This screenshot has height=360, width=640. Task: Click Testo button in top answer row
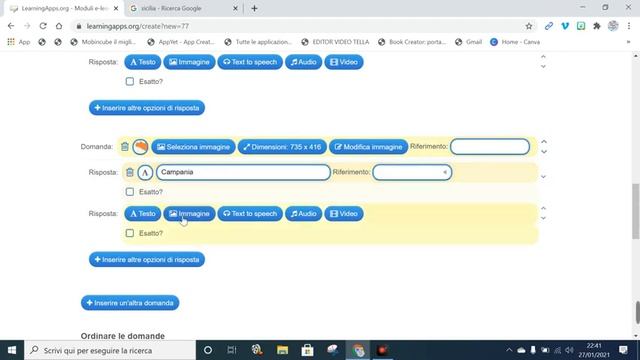tap(142, 62)
